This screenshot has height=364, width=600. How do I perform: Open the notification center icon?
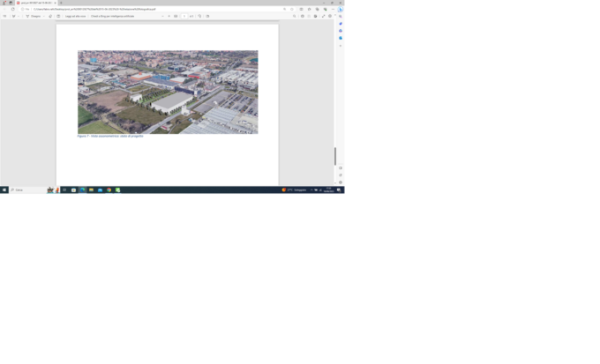coord(339,189)
